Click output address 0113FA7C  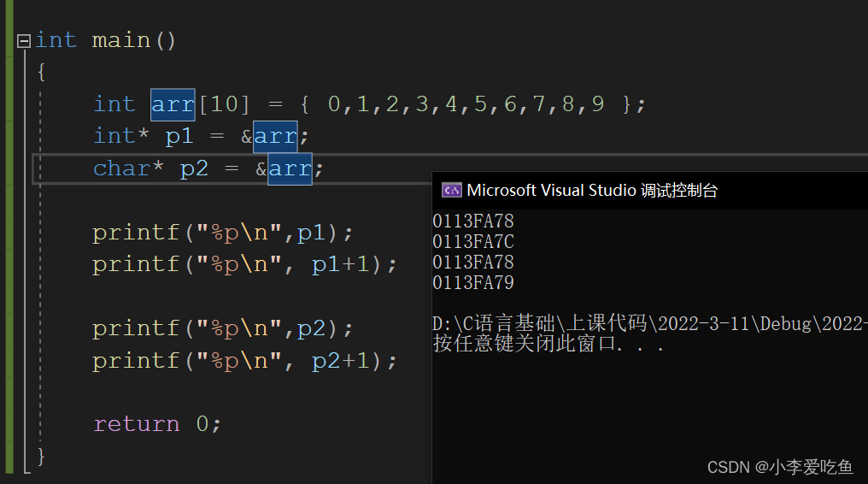click(x=473, y=241)
